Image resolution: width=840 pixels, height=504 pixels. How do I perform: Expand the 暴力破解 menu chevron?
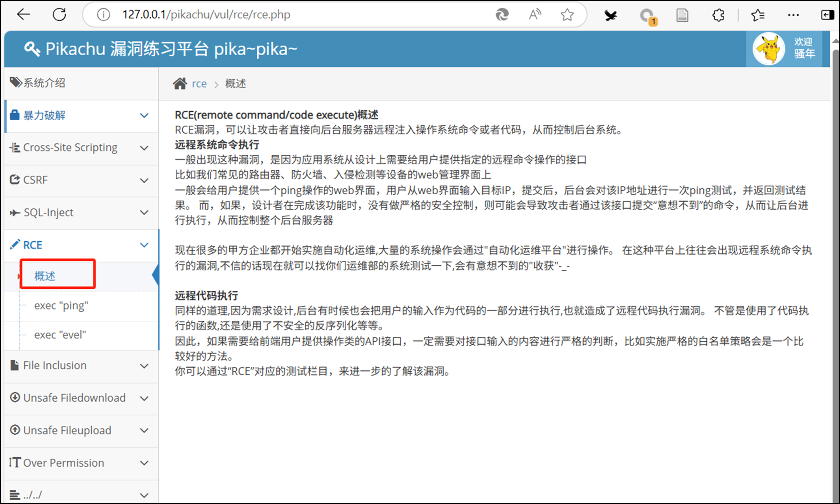tap(144, 116)
